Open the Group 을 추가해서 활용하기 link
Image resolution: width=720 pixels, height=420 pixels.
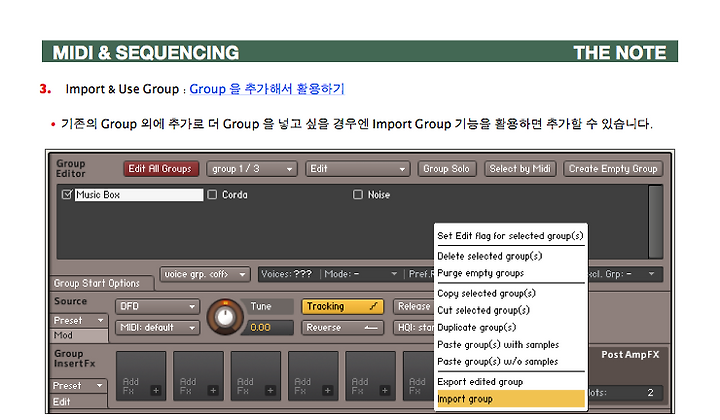[266, 89]
